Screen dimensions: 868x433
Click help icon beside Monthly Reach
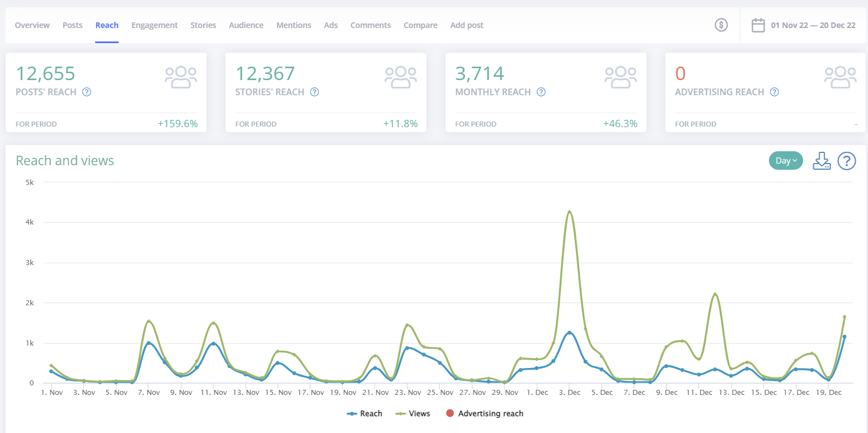point(541,92)
